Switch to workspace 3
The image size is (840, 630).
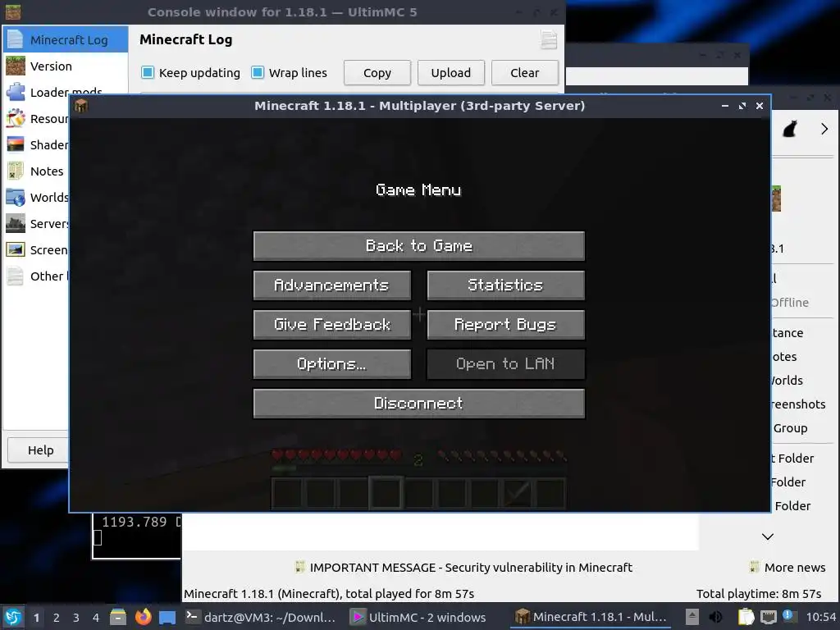(76, 618)
